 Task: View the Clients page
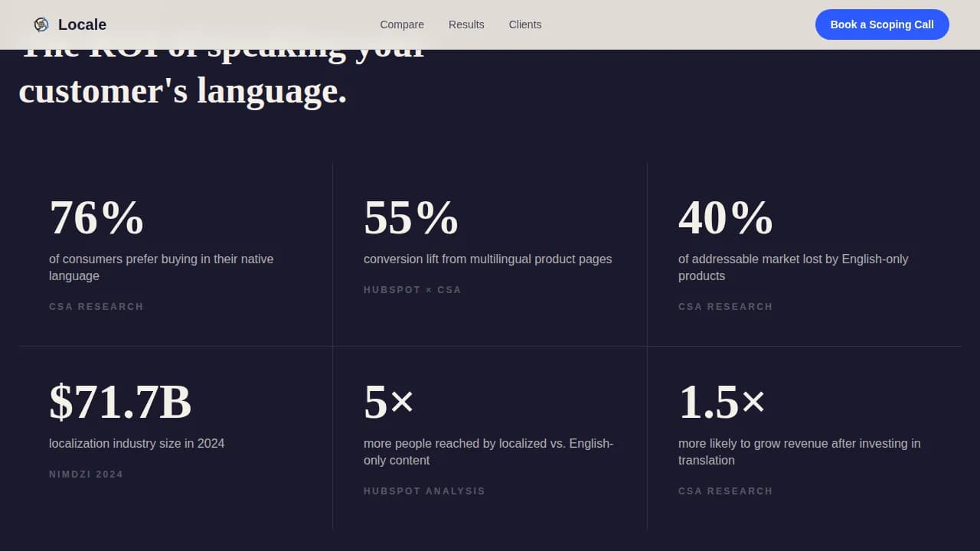pyautogui.click(x=525, y=24)
